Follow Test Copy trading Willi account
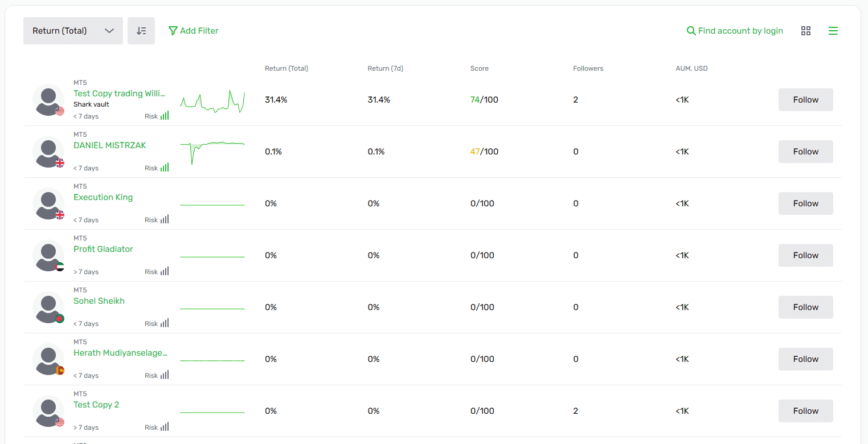Screen dimensions: 868x444 click(805, 100)
